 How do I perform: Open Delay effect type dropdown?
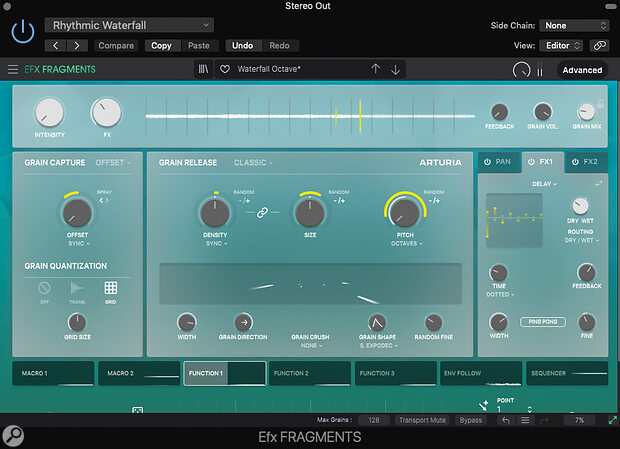[x=544, y=184]
